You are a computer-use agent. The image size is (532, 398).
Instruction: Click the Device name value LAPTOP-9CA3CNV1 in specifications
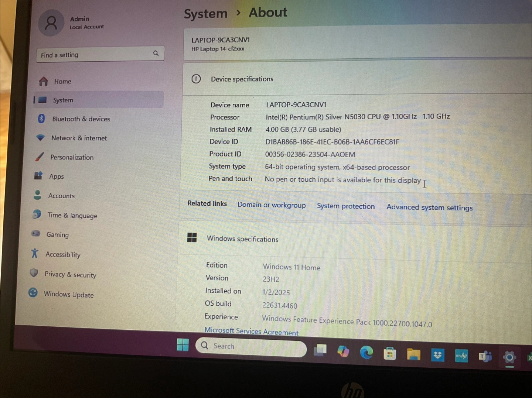tap(296, 105)
